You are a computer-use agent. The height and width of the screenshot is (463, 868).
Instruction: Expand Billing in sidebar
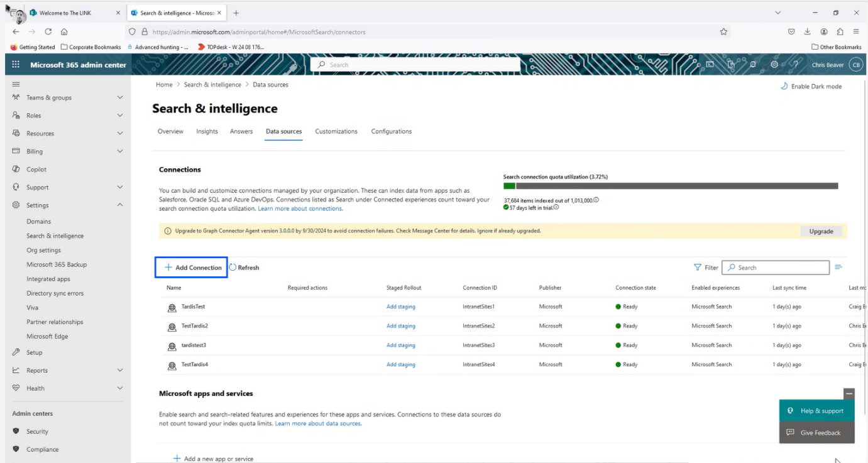coord(120,151)
